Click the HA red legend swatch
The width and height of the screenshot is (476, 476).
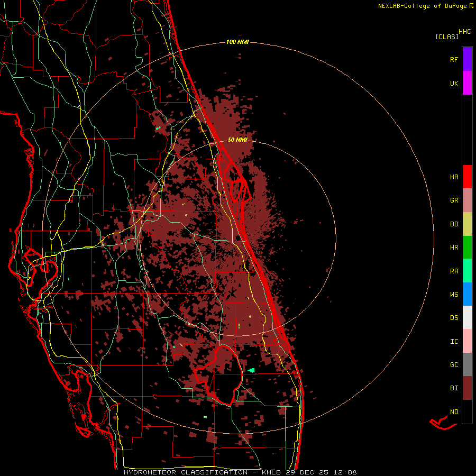467,177
